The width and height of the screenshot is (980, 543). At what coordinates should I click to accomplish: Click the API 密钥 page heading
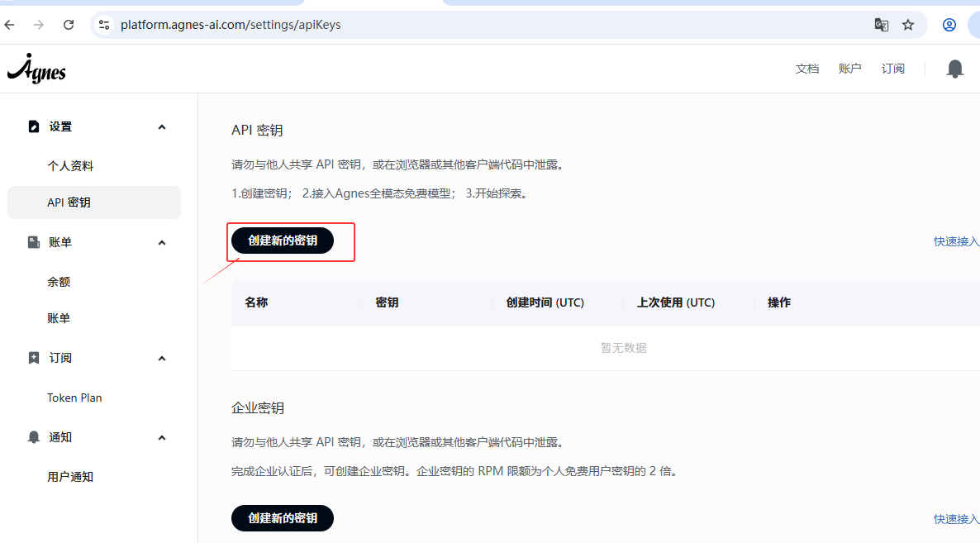coord(257,130)
